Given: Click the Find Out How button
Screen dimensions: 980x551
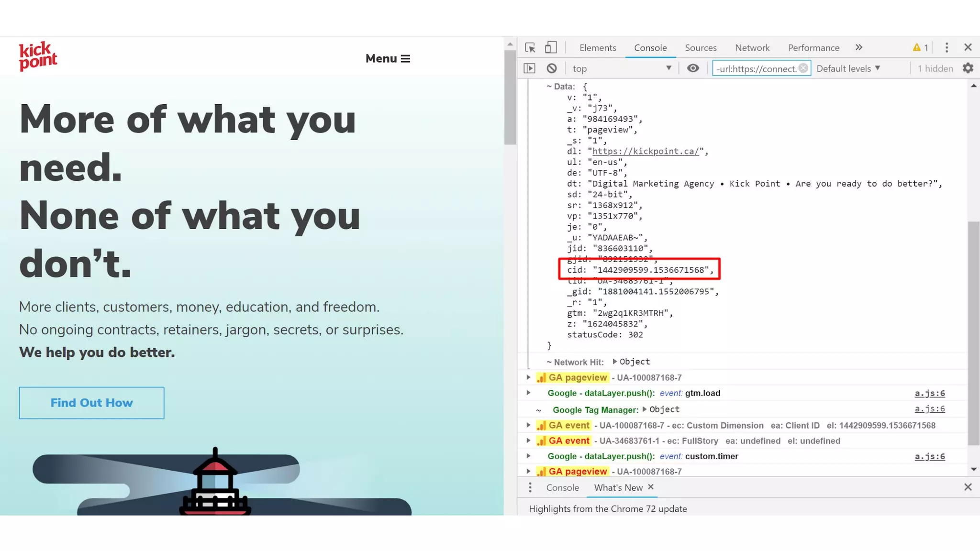Looking at the screenshot, I should click(x=91, y=403).
